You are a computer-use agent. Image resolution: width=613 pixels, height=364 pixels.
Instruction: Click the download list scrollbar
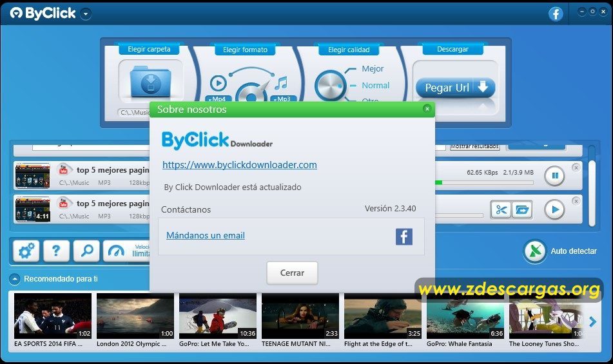point(592,193)
